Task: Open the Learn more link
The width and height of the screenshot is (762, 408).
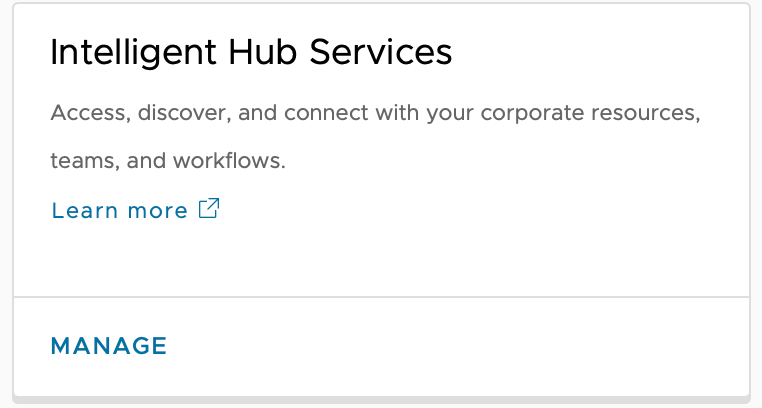Action: [x=120, y=211]
